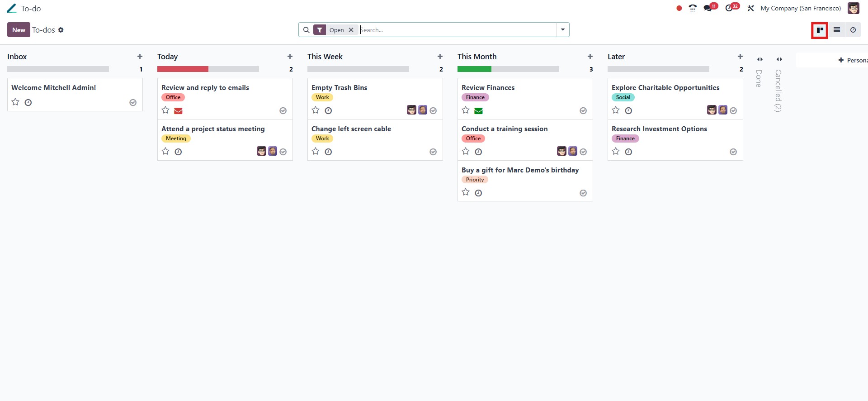Mark Research Investment Options as done
The image size is (868, 401).
coord(733,152)
